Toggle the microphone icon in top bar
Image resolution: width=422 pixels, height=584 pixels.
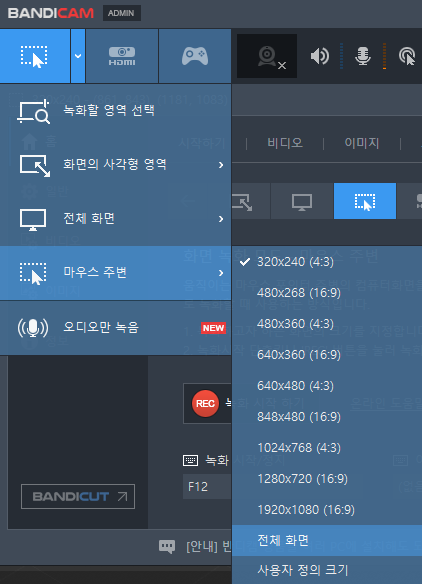(x=362, y=56)
